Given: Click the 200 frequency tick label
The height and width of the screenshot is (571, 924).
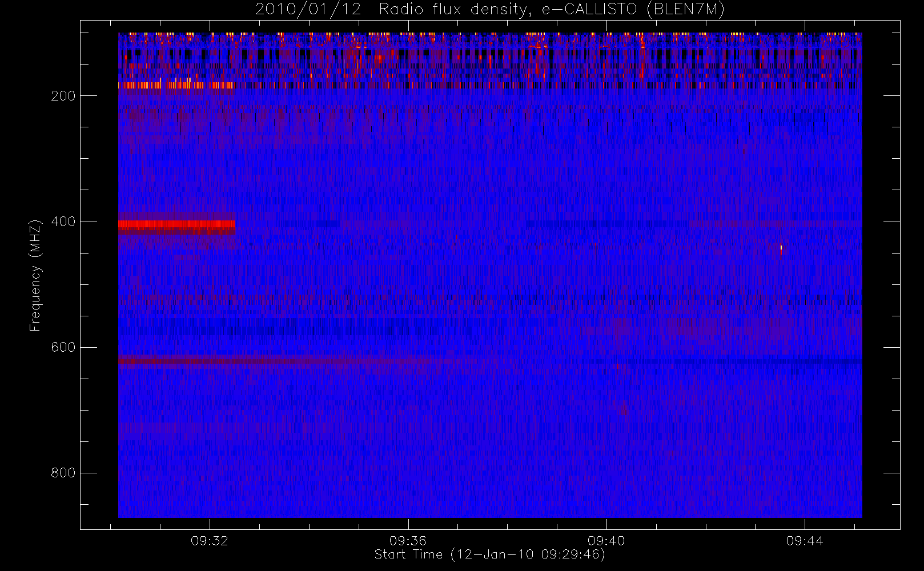Looking at the screenshot, I should point(63,96).
